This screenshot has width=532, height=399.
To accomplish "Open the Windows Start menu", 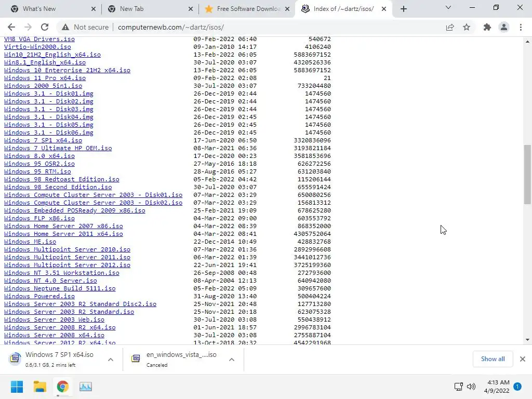I will click(x=17, y=387).
